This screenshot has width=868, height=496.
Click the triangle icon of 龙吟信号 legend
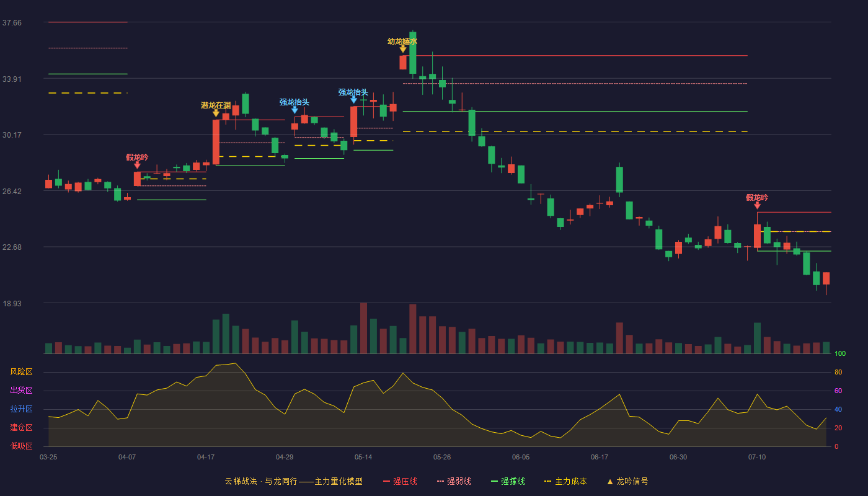pyautogui.click(x=610, y=482)
